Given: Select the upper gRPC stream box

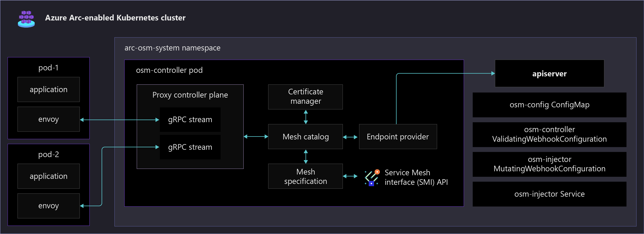Looking at the screenshot, I should click(190, 120).
